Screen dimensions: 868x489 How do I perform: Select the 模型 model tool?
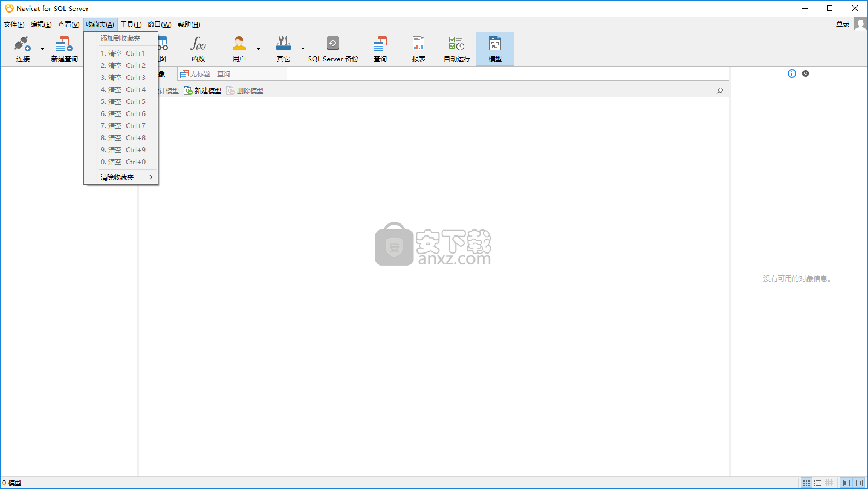click(x=495, y=49)
